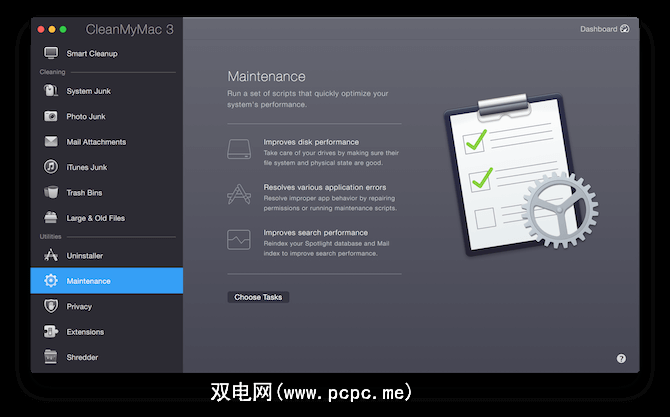Click the Utilities section label
This screenshot has height=417, width=670.
pos(50,236)
